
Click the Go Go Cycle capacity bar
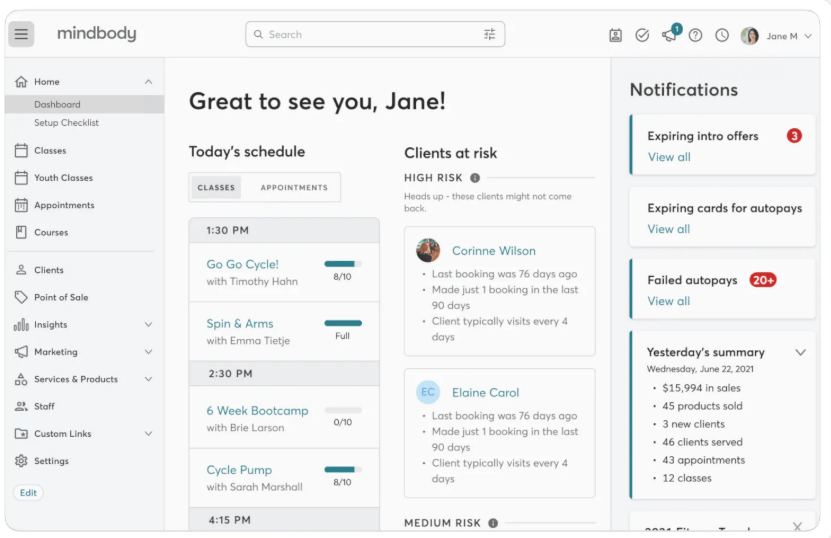point(342,264)
